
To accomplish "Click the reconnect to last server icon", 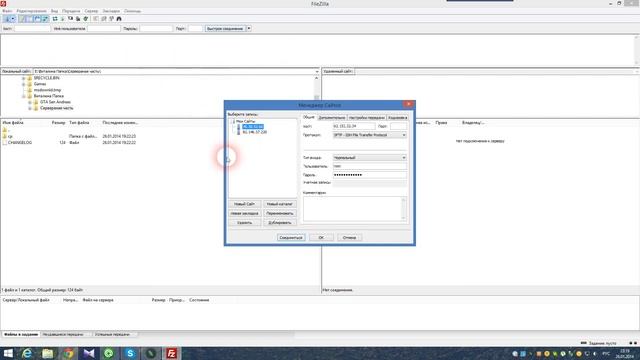I will 86,19.
